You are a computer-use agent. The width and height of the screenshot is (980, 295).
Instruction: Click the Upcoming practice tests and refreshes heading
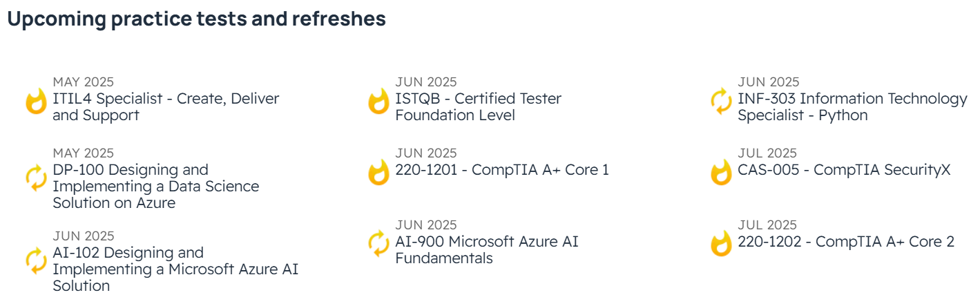196,19
